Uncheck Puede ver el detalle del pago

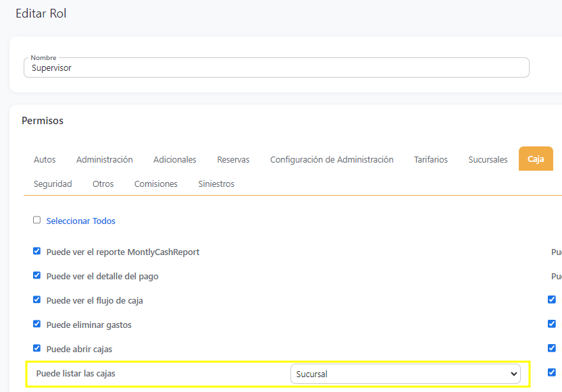37,275
